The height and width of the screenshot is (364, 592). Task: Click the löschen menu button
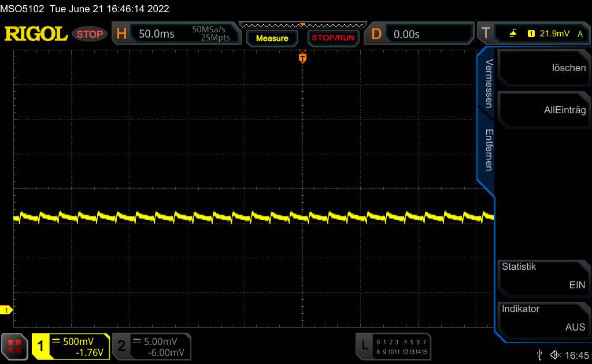[543, 68]
